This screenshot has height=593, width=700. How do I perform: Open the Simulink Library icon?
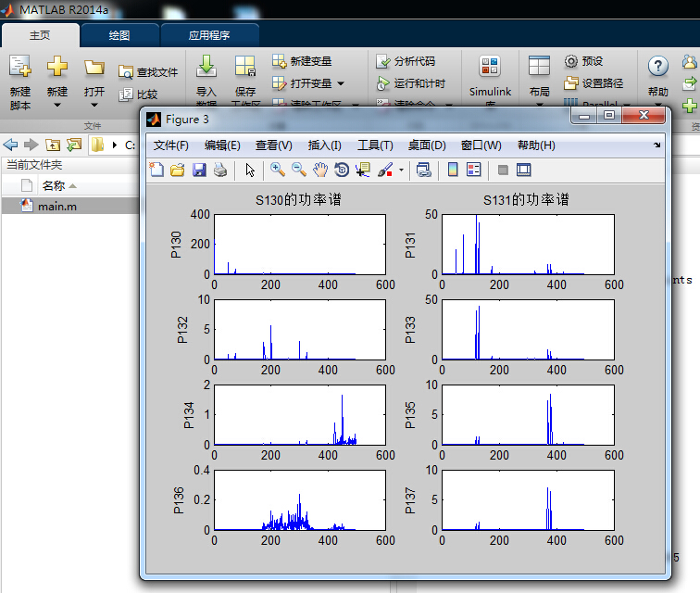click(490, 66)
